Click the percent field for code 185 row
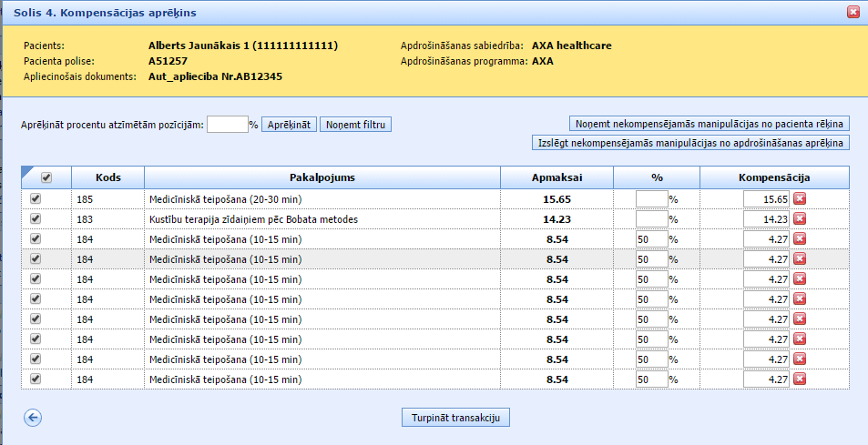868x445 pixels. tap(651, 198)
